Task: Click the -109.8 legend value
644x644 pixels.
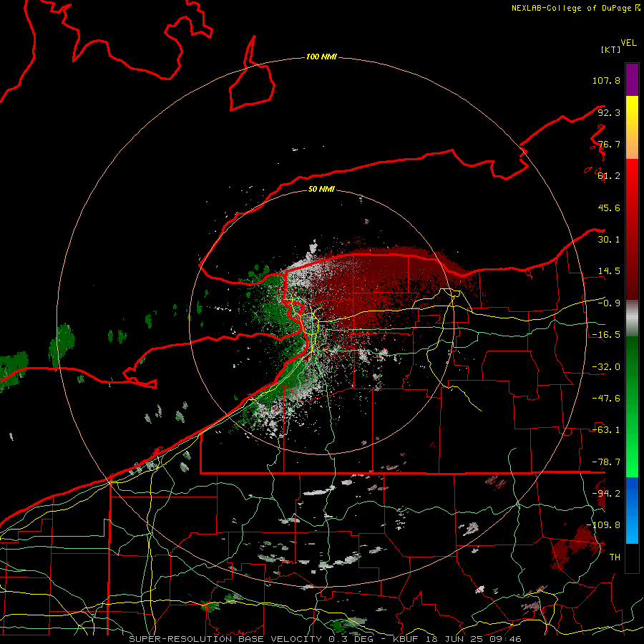Action: (x=604, y=525)
